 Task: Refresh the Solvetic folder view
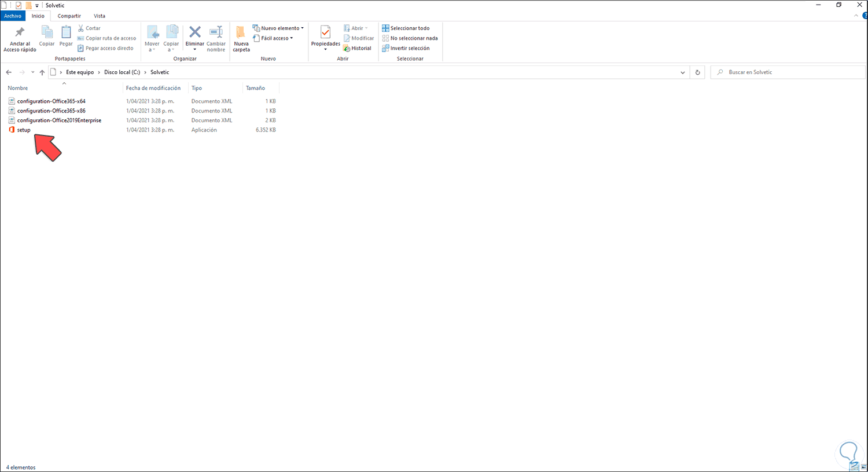tap(697, 72)
